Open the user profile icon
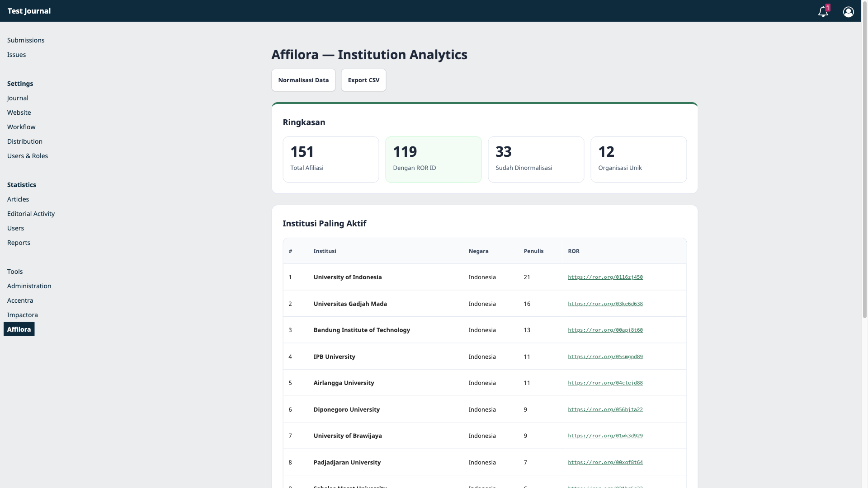 coord(849,12)
